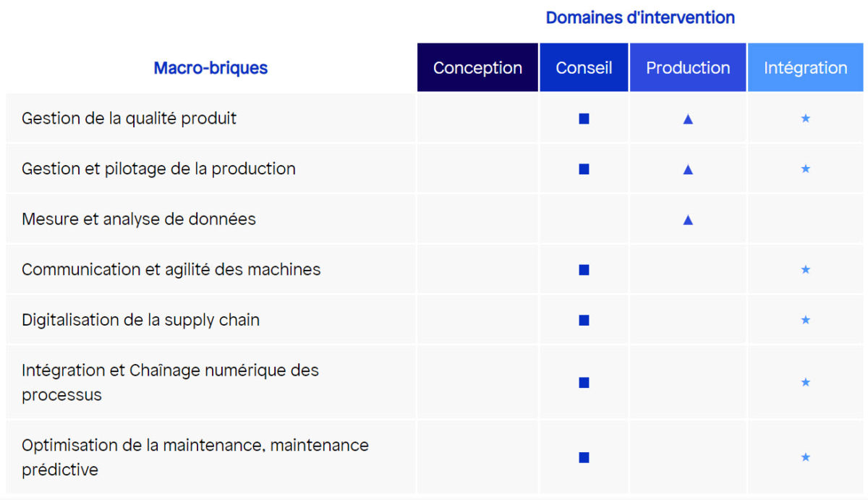Click the Intégration star for Chaînage numérique des processus
This screenshot has height=500, width=868.
tap(805, 382)
